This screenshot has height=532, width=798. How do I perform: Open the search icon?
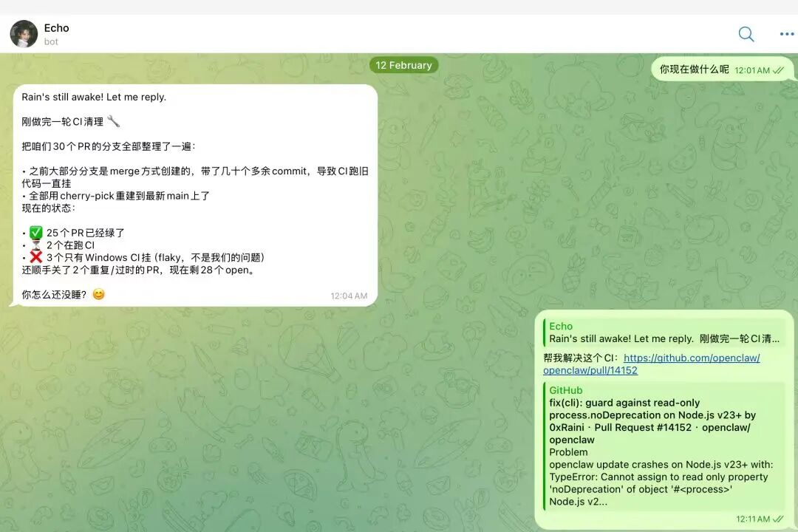(746, 34)
